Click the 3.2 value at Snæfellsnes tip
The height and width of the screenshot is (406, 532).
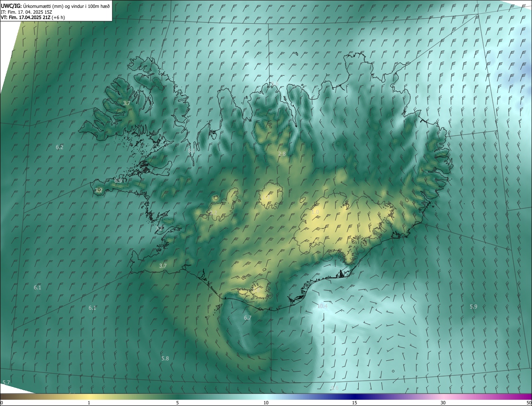[x=99, y=190]
